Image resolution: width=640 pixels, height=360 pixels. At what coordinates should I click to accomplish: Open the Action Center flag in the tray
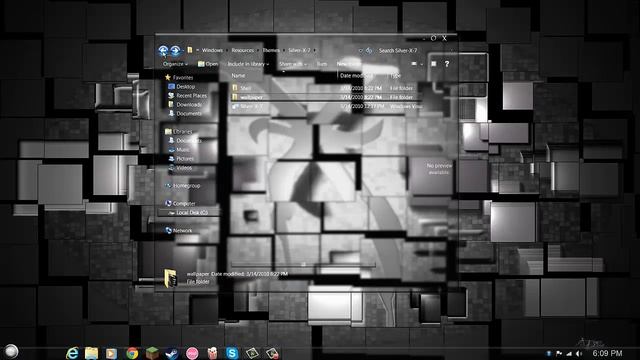pos(559,353)
